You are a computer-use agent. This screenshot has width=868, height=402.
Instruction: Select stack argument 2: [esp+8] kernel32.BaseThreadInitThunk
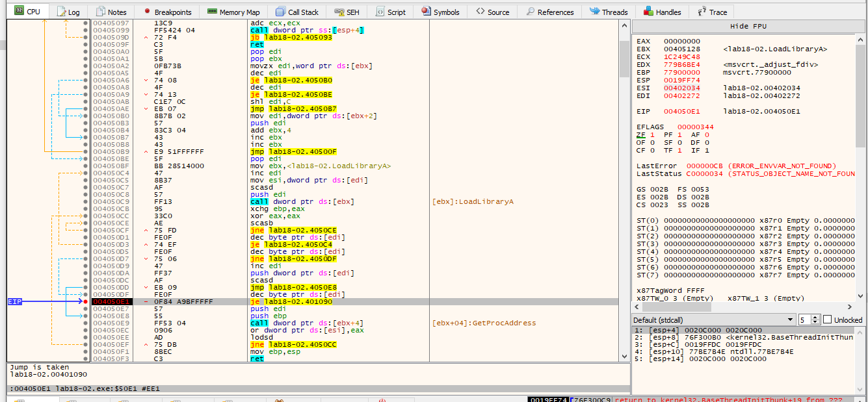click(x=743, y=337)
